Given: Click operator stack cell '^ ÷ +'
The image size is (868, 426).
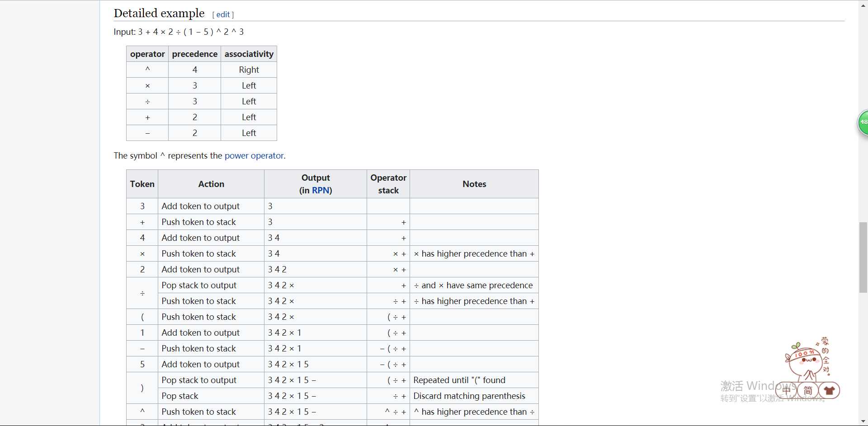Looking at the screenshot, I should (x=388, y=412).
